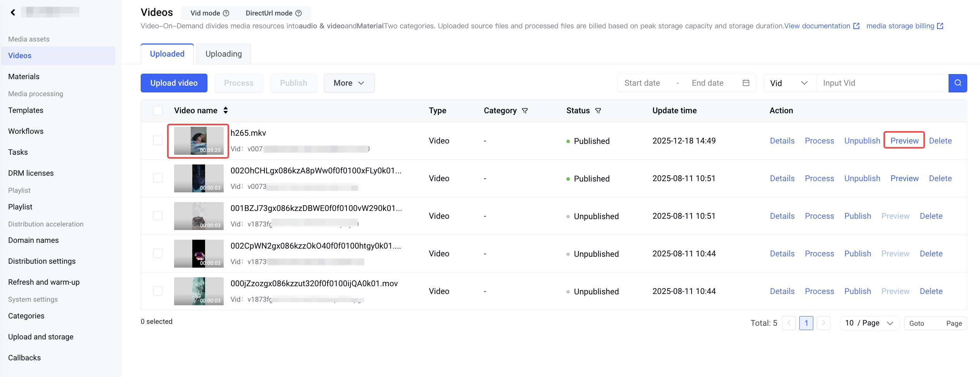Viewport: 980px width, 377px height.
Task: Focus the Input Vid search field
Action: coord(882,83)
